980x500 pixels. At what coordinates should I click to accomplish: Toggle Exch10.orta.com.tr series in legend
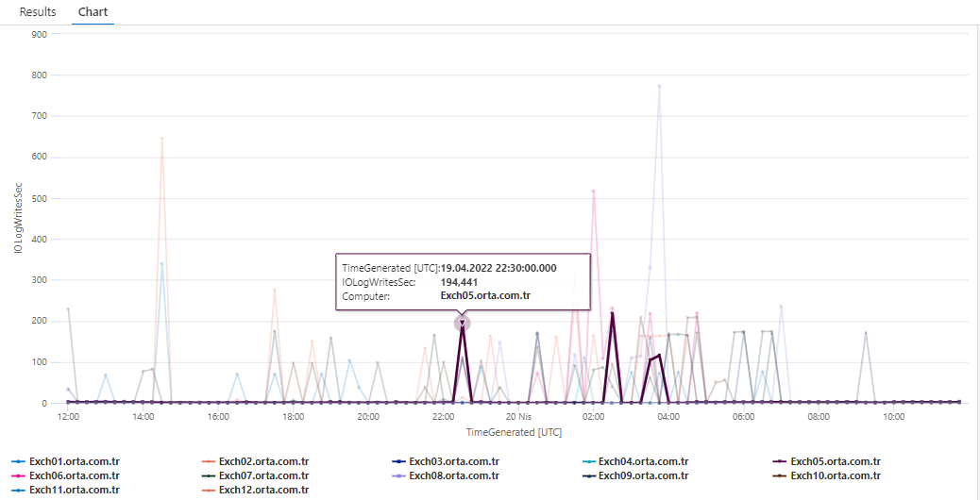827,475
